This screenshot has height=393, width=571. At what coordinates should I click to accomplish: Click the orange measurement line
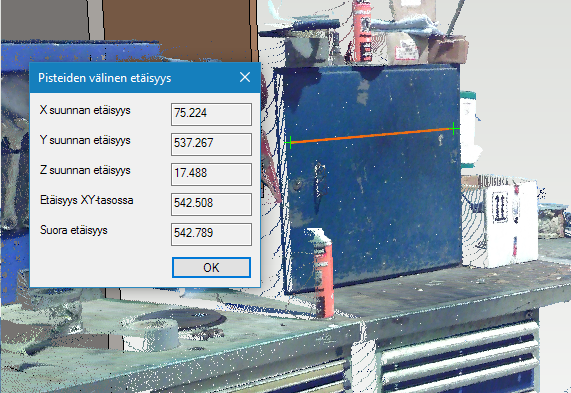pos(371,135)
